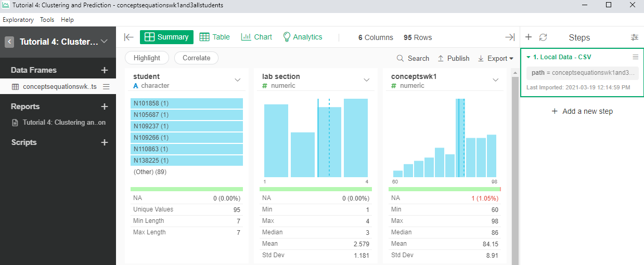The image size is (644, 265).
Task: Switch to the Analytics tab
Action: tap(302, 37)
